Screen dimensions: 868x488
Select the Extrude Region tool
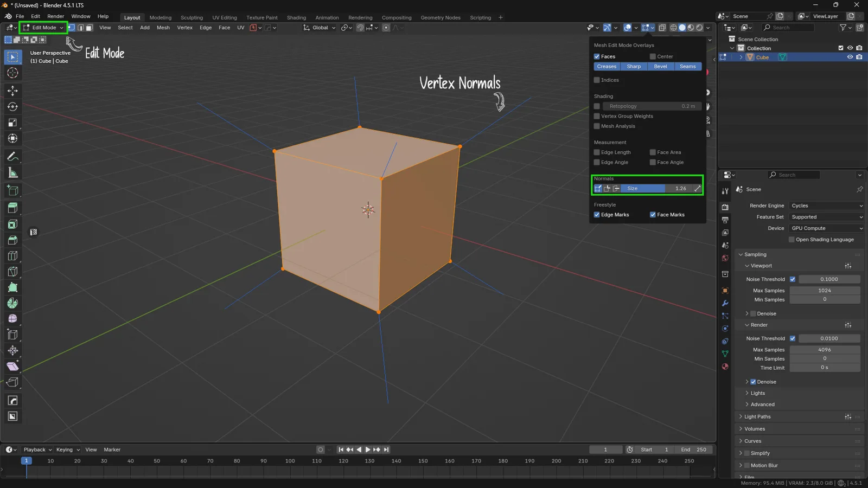[x=12, y=208]
